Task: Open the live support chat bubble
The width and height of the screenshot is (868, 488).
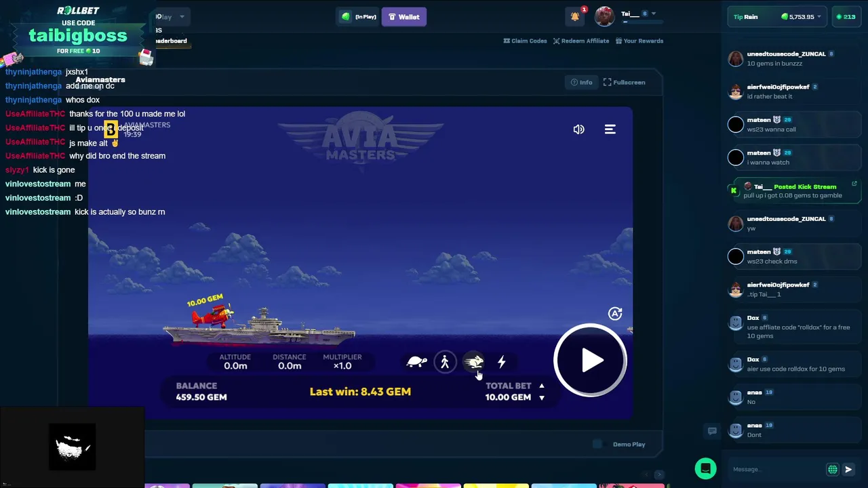Action: point(705,468)
